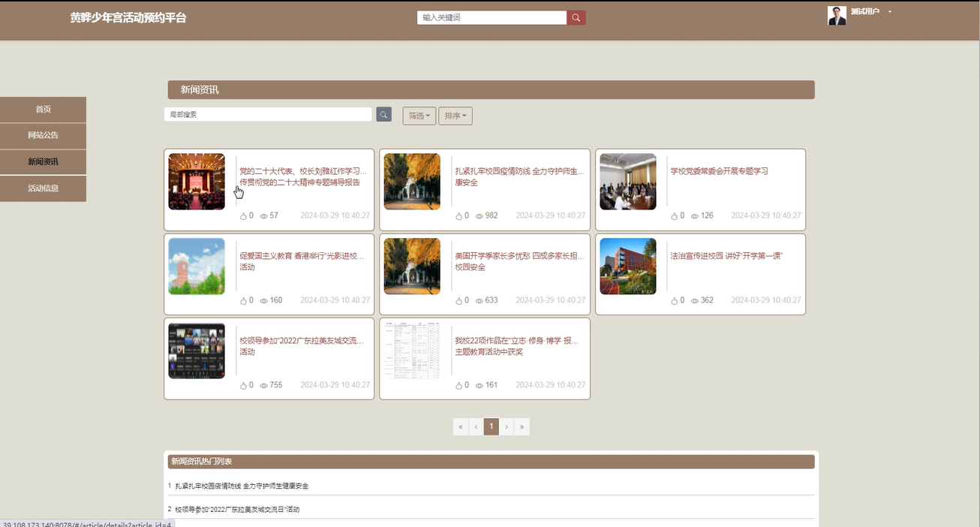Go to previous page with ‹ button

[476, 426]
